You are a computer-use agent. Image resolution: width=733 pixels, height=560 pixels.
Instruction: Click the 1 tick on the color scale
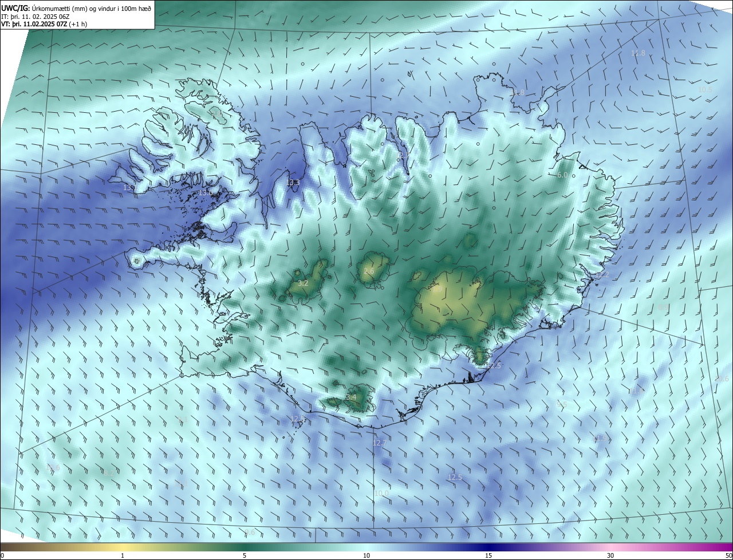pyautogui.click(x=123, y=555)
